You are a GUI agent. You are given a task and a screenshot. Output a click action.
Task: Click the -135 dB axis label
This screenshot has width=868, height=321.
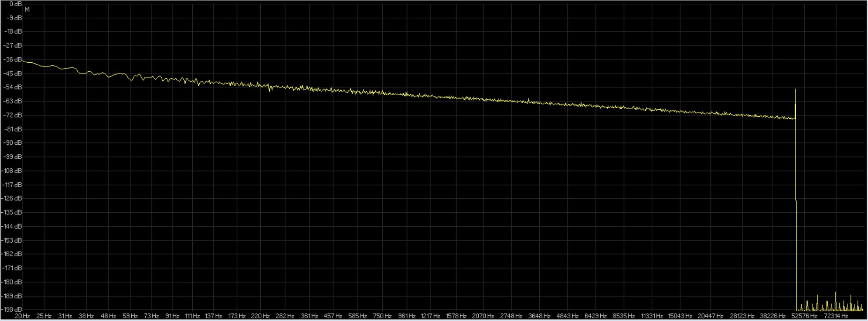(x=12, y=212)
